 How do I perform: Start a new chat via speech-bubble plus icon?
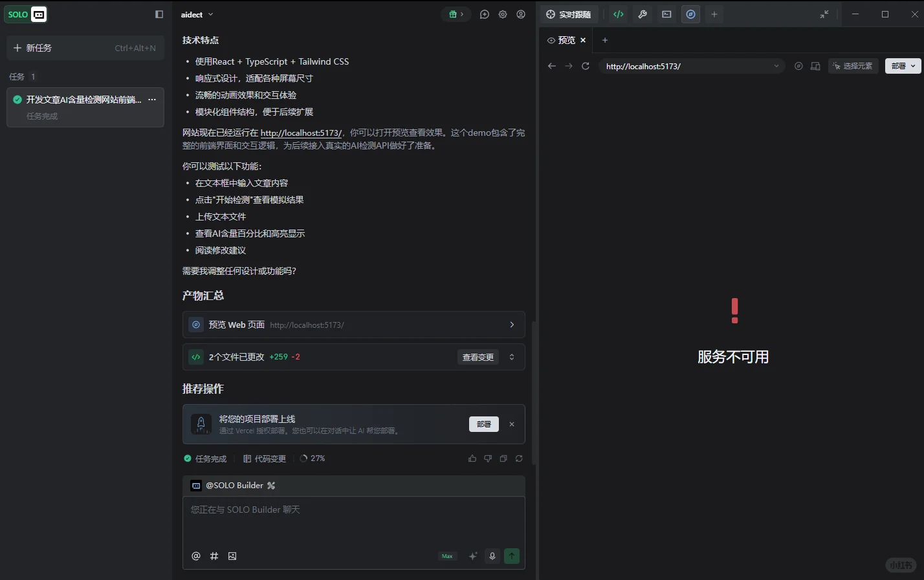(484, 14)
